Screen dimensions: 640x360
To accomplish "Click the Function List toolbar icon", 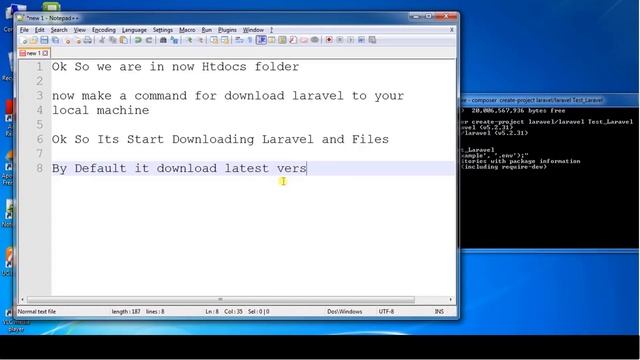I will pyautogui.click(x=293, y=40).
